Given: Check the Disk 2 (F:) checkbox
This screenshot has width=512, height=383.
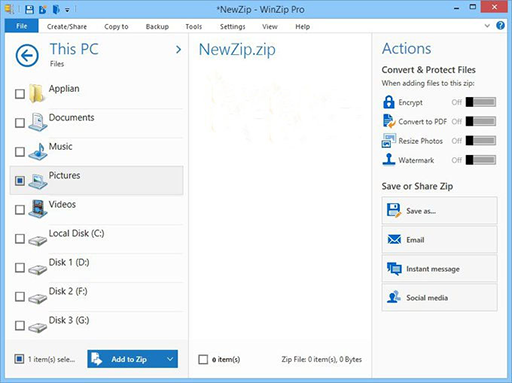Looking at the screenshot, I should 20,297.
